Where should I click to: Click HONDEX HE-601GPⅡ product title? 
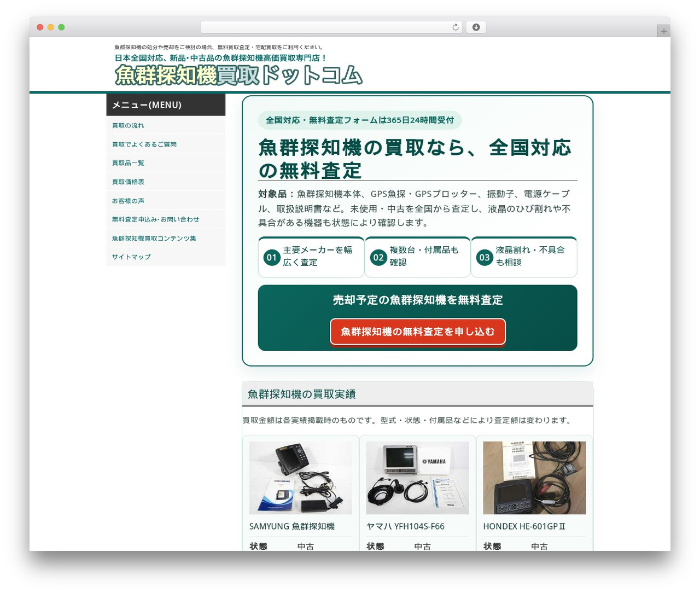pyautogui.click(x=524, y=526)
